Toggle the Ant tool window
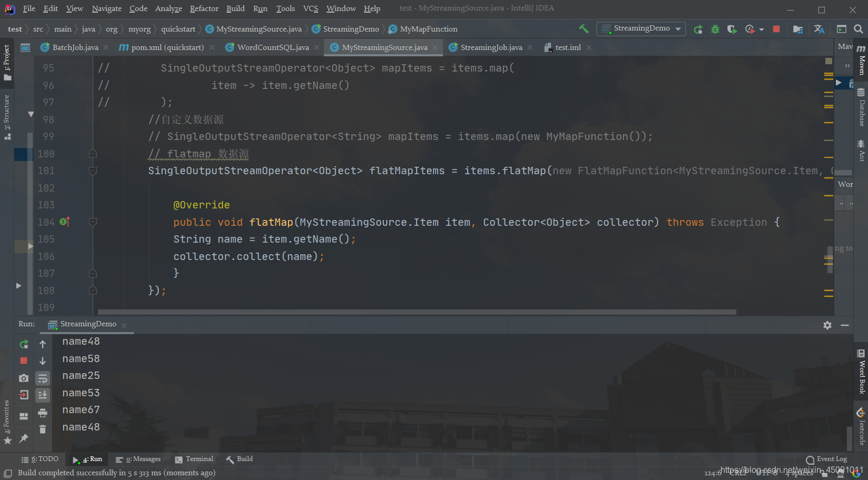The height and width of the screenshot is (480, 868). coord(861,150)
